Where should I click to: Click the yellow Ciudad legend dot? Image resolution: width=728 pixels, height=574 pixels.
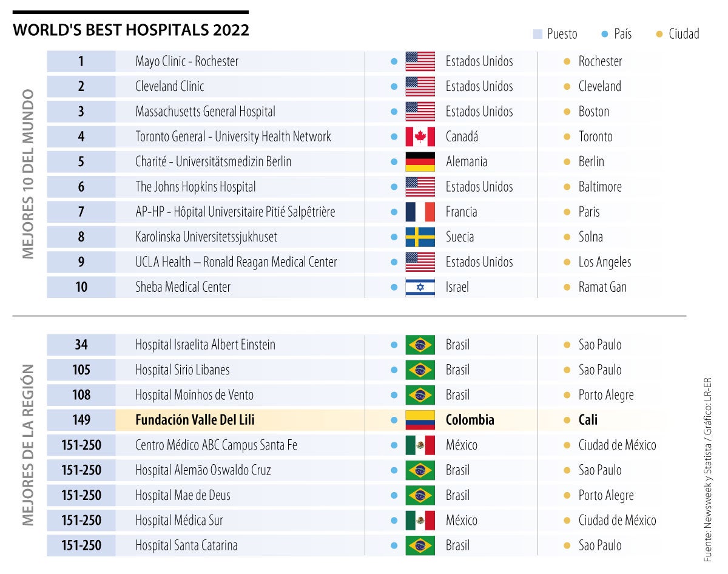(x=659, y=34)
